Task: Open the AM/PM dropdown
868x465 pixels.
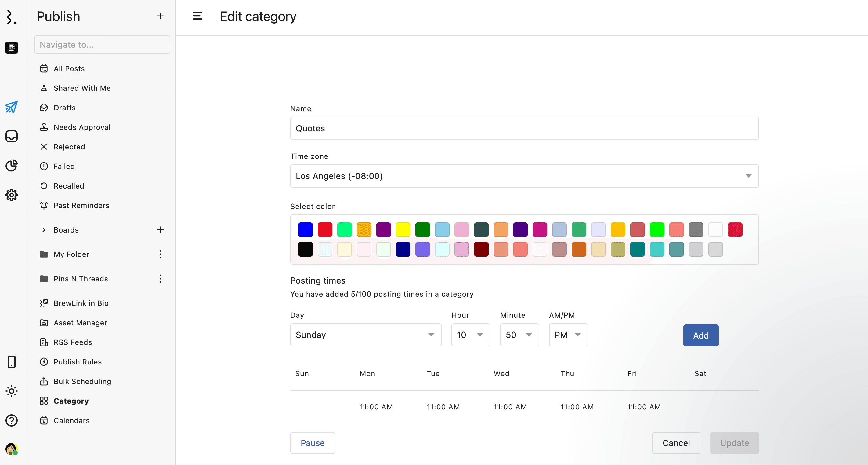Action: (568, 335)
